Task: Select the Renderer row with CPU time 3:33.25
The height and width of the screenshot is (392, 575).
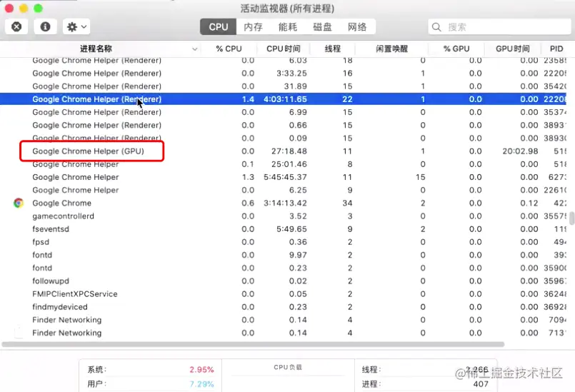Action: click(283, 74)
